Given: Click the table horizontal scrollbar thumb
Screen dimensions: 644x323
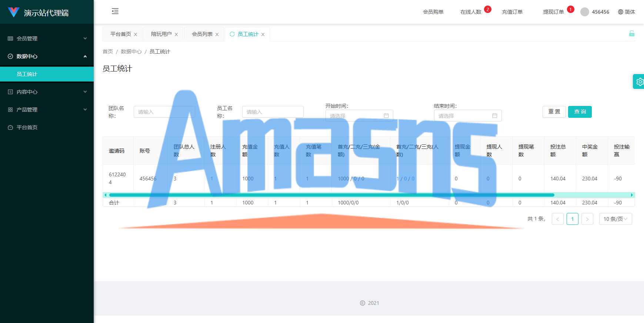Looking at the screenshot, I should tap(332, 195).
